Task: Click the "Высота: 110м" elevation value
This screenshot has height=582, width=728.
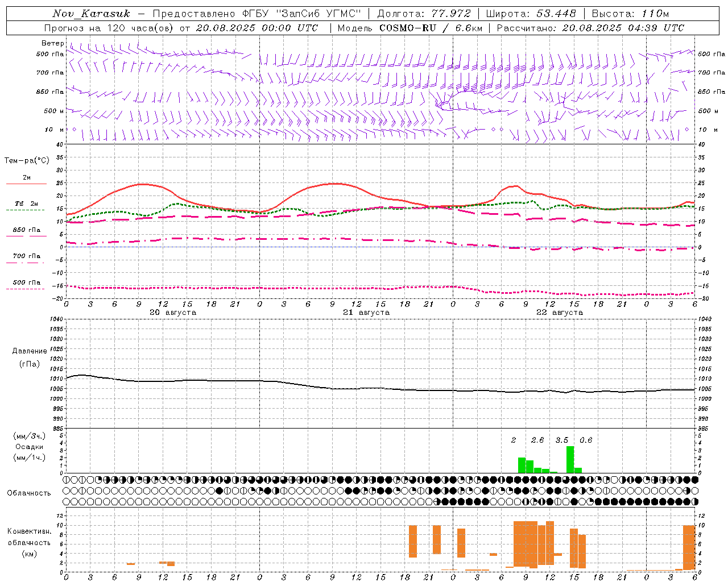Action: click(630, 14)
